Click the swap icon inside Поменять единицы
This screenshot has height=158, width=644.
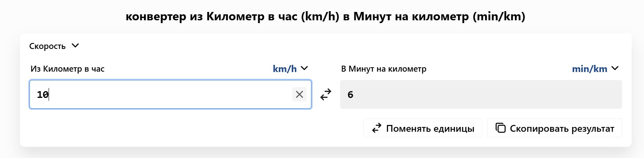[x=376, y=128]
